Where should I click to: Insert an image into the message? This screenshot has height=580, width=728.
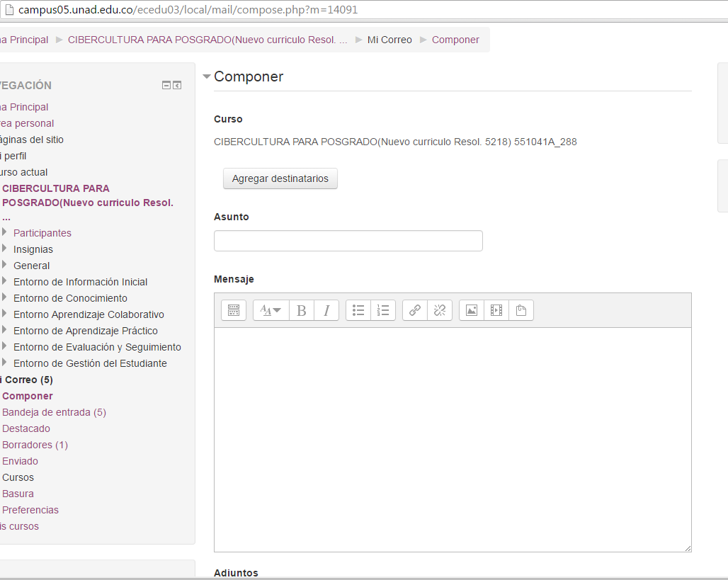tap(472, 310)
